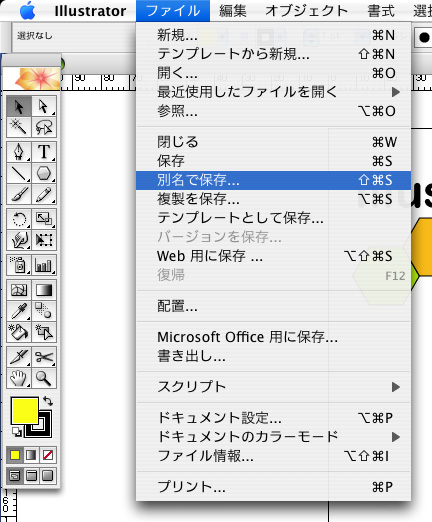
Task: Set paint mode to Color button
Action: click(15, 455)
